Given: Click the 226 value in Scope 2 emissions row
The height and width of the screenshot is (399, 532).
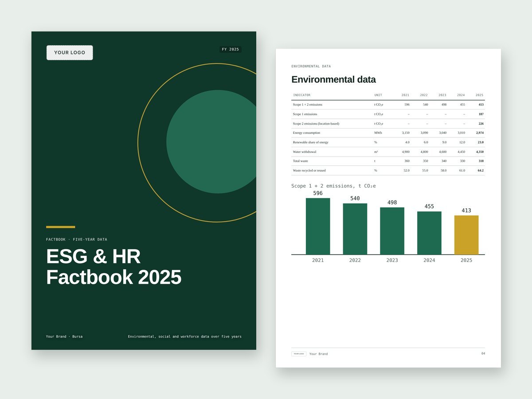Looking at the screenshot, I should tap(481, 124).
